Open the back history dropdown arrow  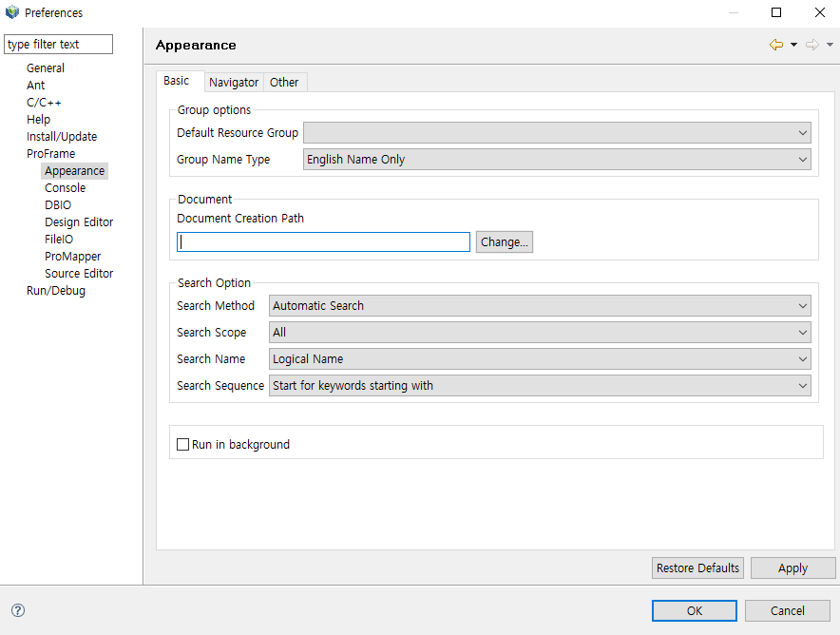click(x=793, y=45)
